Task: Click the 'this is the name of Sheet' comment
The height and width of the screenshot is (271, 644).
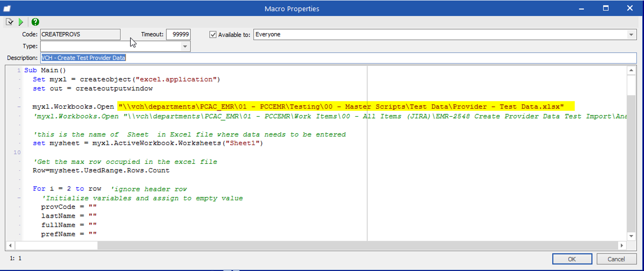Action: pyautogui.click(x=189, y=134)
